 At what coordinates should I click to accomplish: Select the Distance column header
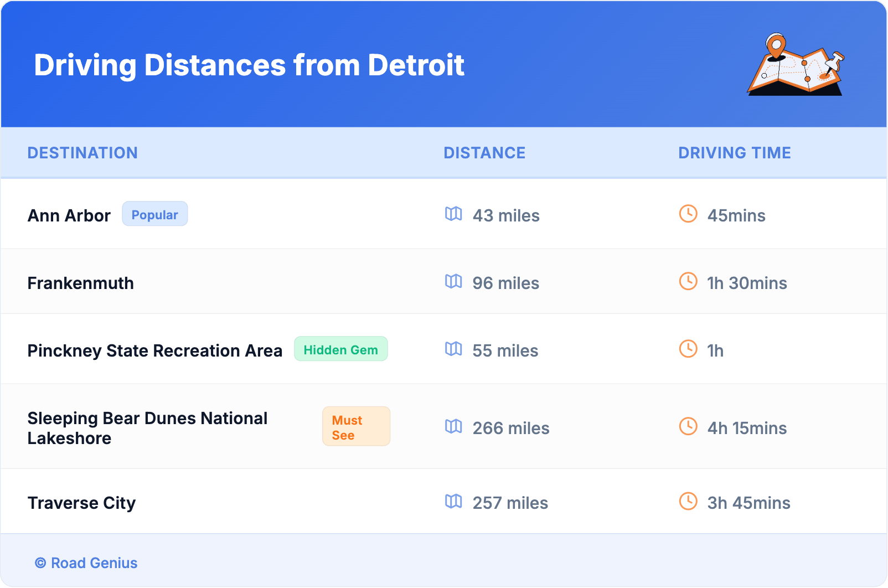(x=484, y=153)
